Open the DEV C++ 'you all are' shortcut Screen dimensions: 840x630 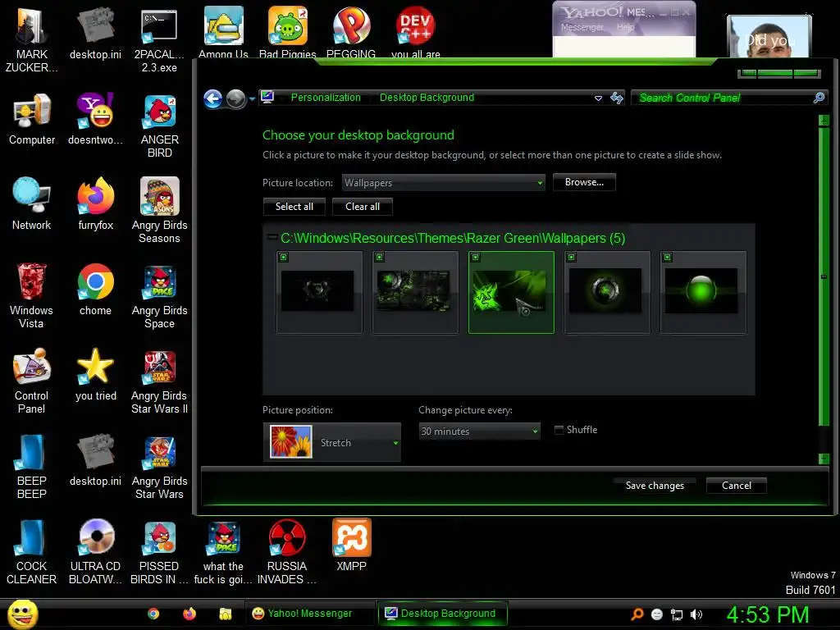[x=416, y=32]
